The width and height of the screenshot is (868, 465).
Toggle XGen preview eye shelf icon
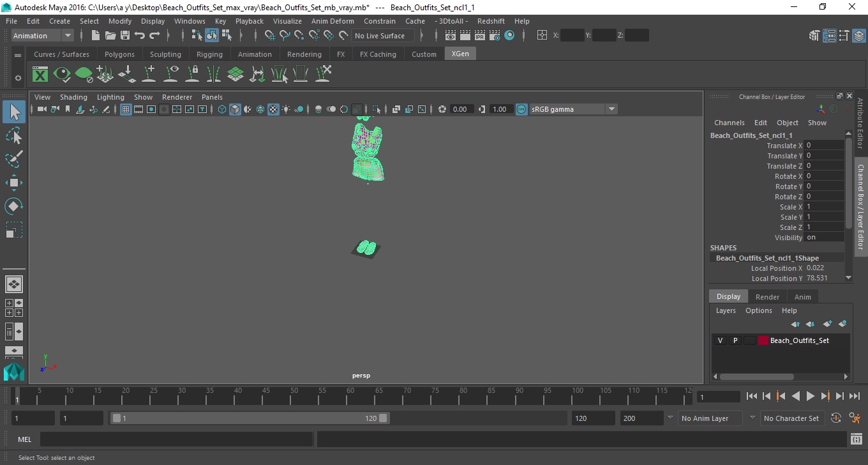coord(62,74)
